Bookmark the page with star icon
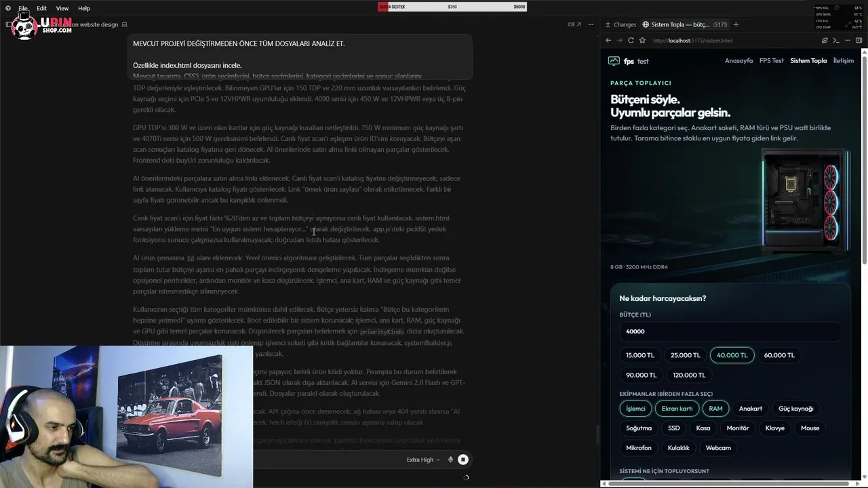This screenshot has height=488, width=868. point(642,41)
